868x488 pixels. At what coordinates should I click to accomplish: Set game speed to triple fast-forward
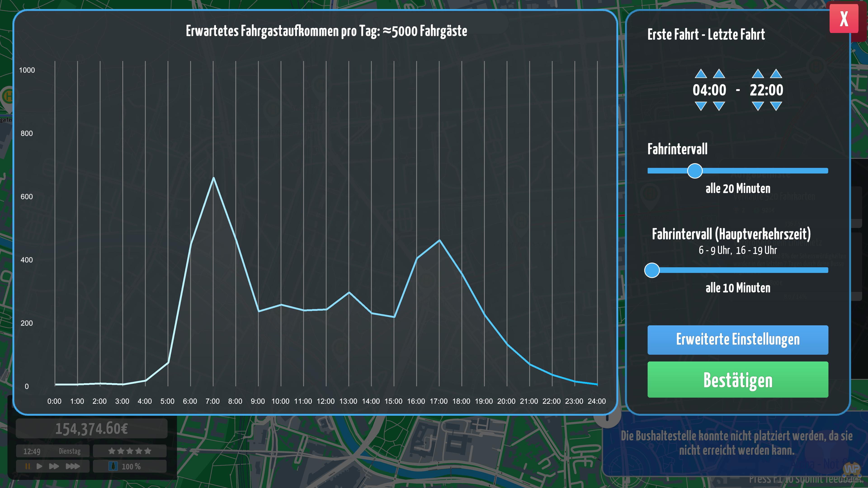(x=72, y=466)
